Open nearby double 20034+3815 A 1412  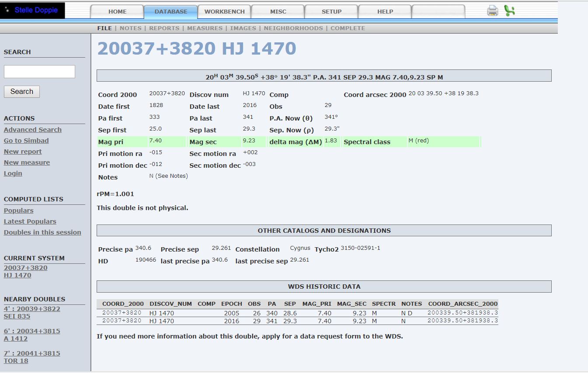[32, 335]
